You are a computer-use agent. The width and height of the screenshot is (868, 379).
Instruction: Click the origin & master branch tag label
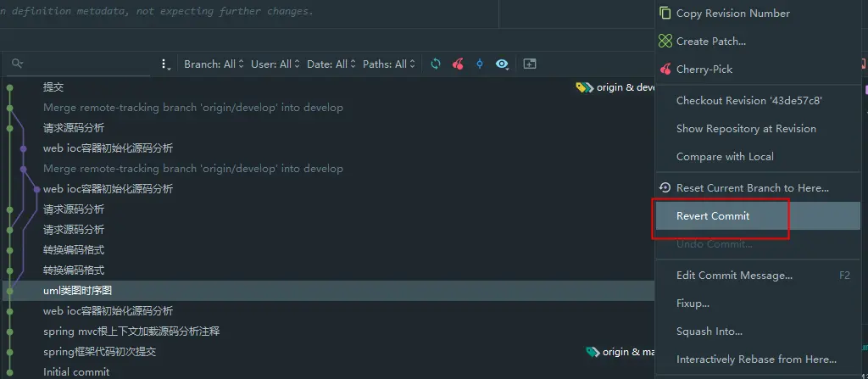pyautogui.click(x=620, y=352)
